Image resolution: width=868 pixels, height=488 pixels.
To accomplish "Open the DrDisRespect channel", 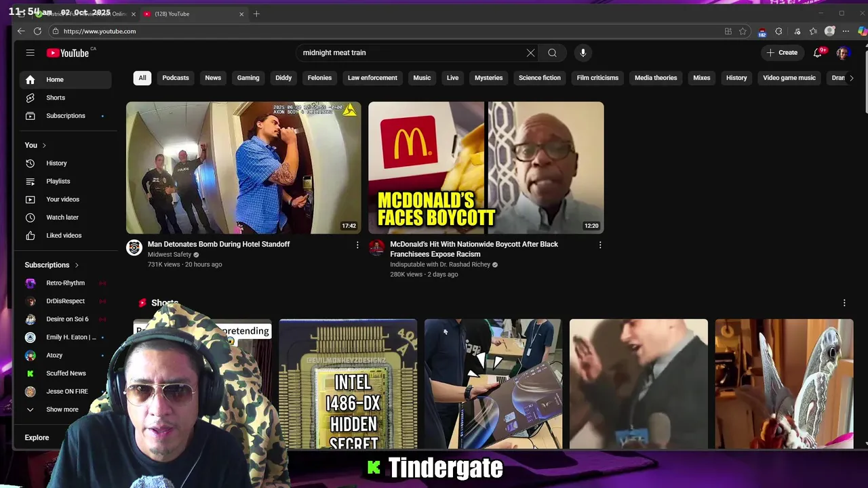I will tap(65, 301).
